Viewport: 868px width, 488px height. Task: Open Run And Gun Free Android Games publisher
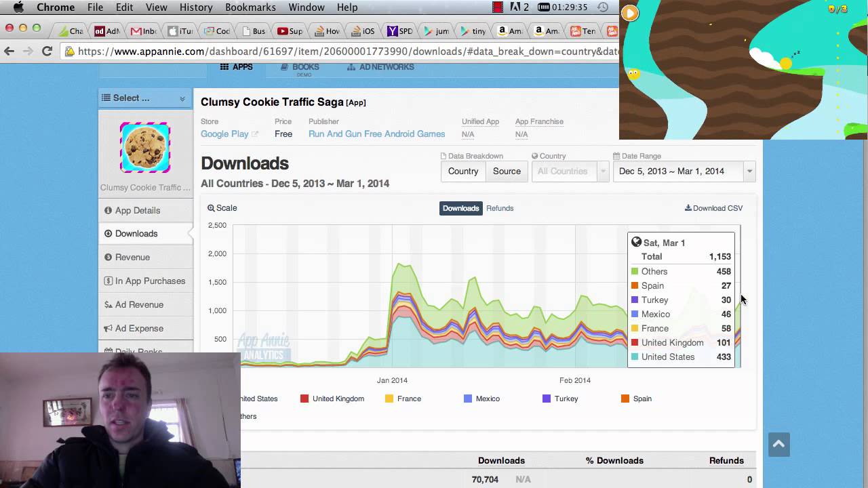[x=376, y=134]
